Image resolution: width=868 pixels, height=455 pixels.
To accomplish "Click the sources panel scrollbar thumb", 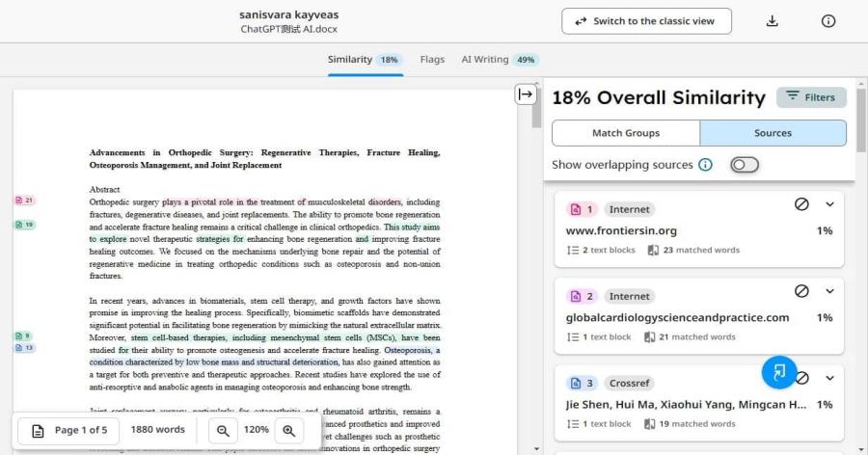I will coord(861,119).
